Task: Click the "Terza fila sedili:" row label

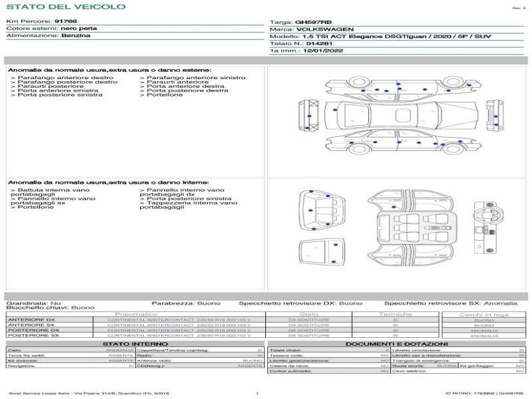Action: click(x=26, y=356)
